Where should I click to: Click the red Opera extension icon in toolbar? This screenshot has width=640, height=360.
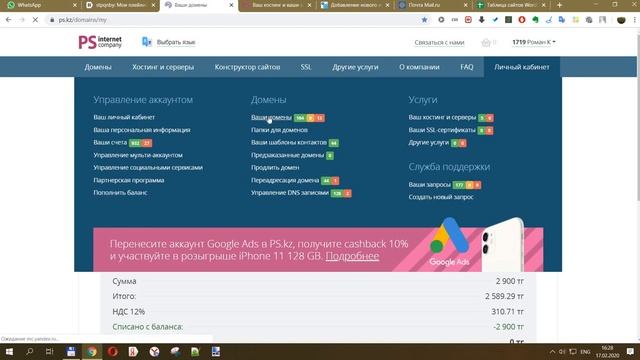point(522,20)
